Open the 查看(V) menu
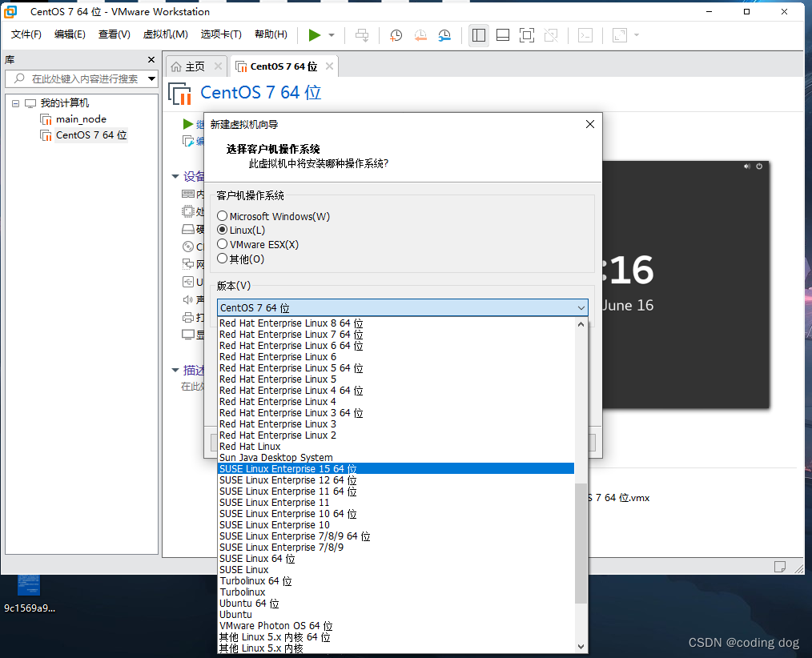Screen dimensions: 812x658 point(114,34)
